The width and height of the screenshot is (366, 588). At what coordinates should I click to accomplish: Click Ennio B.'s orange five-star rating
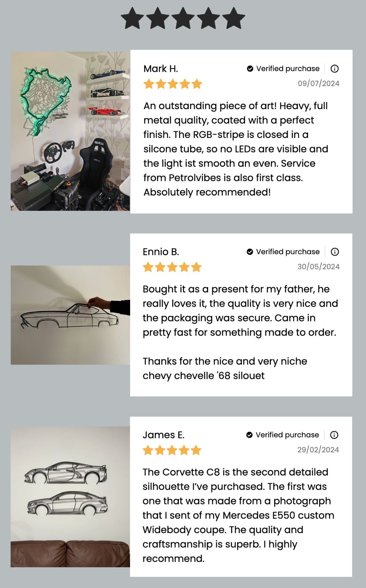172,267
